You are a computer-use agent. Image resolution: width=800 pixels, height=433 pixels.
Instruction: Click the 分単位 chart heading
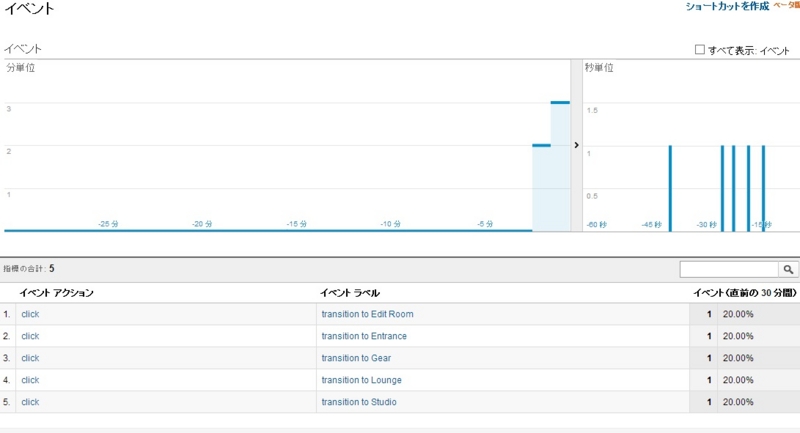click(20, 67)
